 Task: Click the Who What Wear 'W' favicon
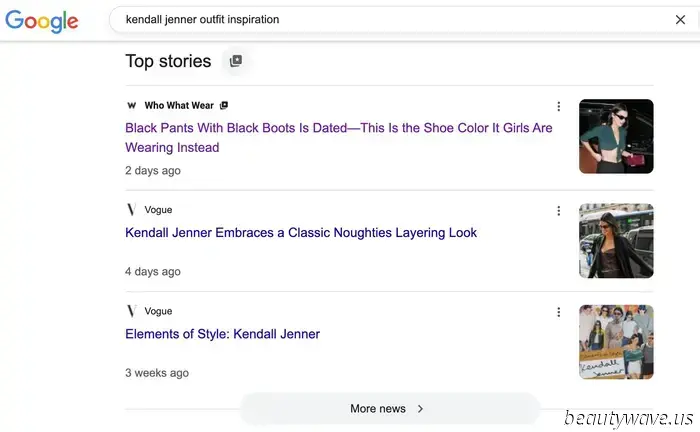[131, 105]
